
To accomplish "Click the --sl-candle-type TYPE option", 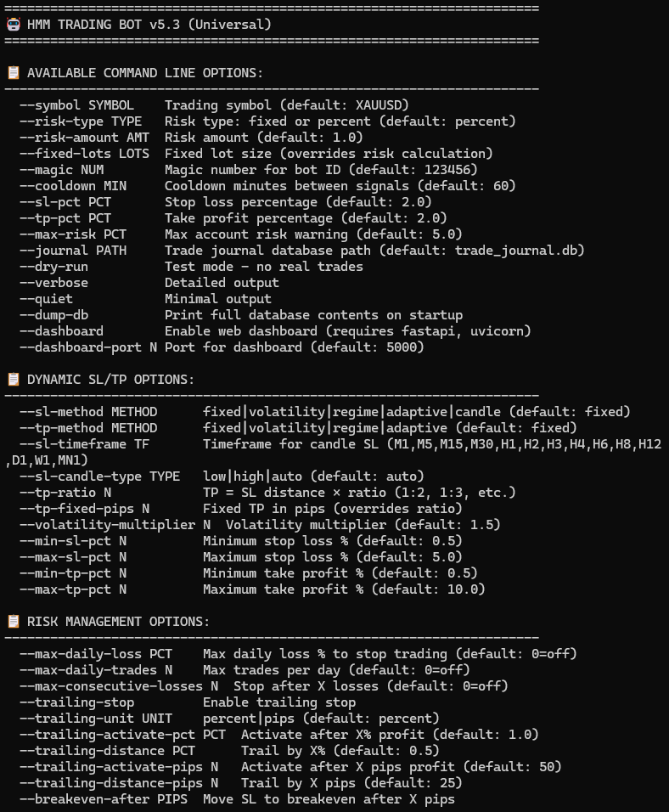I will [100, 476].
